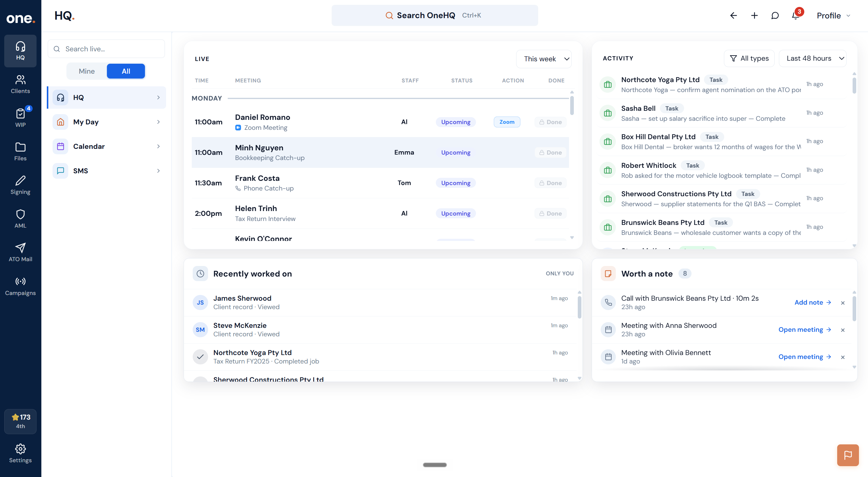
Task: Mark Daniel Romano meeting as Done
Action: (551, 122)
